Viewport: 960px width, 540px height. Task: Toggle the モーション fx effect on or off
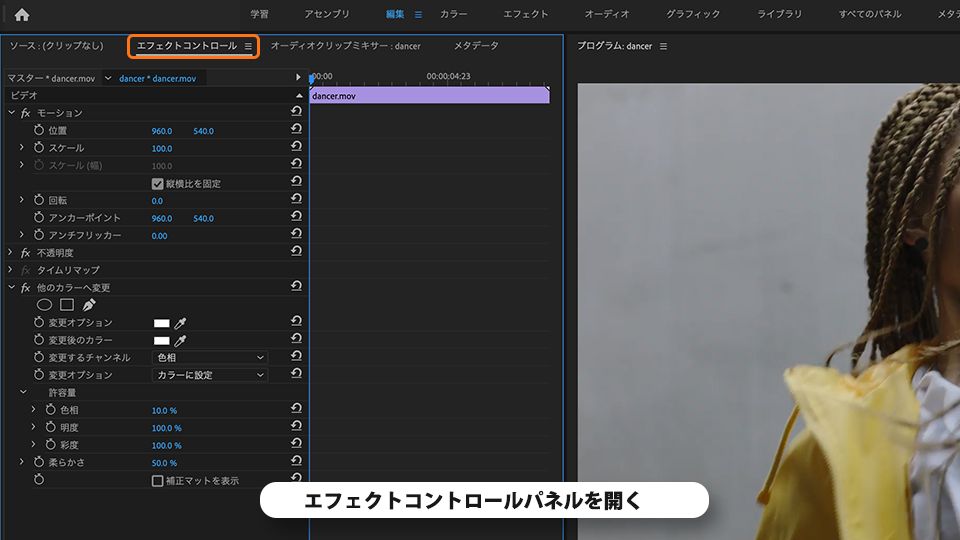tap(25, 113)
